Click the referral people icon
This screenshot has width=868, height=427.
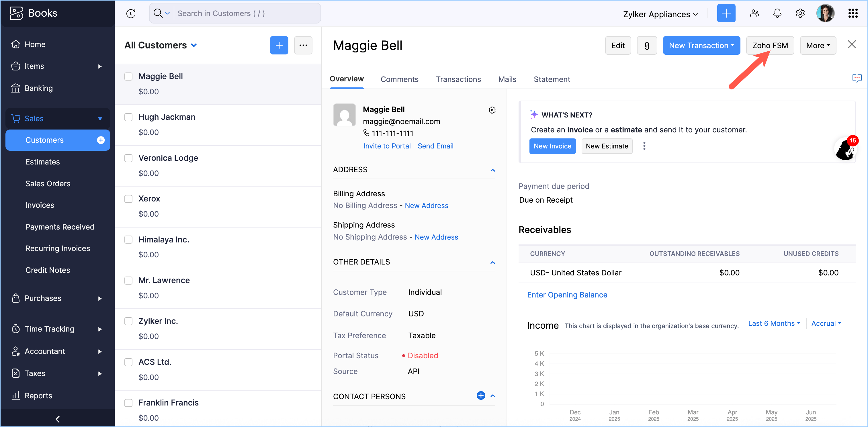(x=754, y=13)
